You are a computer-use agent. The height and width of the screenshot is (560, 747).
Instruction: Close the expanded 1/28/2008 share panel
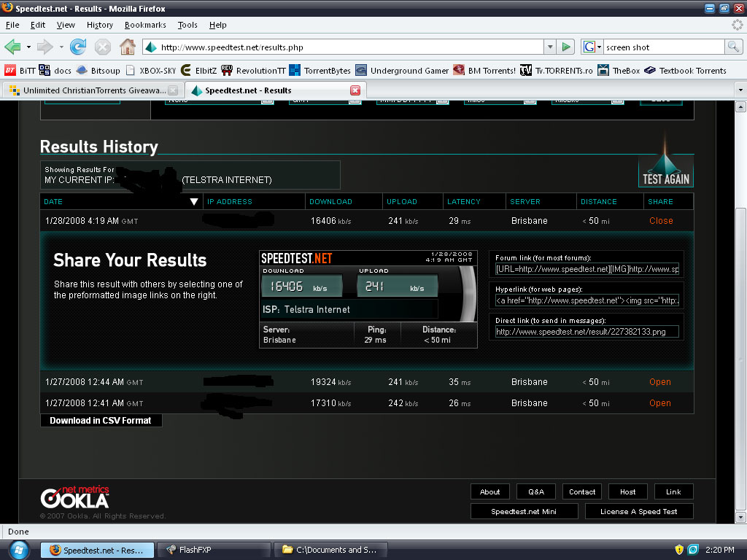click(661, 221)
